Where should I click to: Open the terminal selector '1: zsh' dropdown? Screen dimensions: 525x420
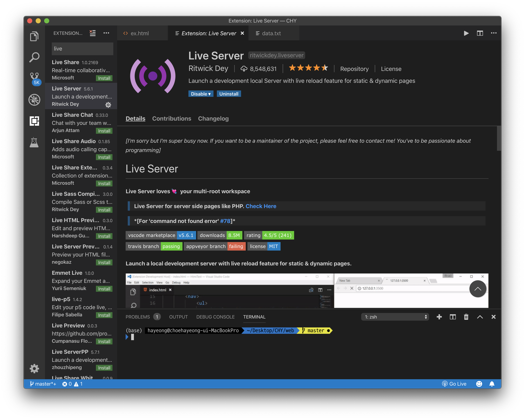[x=395, y=317]
